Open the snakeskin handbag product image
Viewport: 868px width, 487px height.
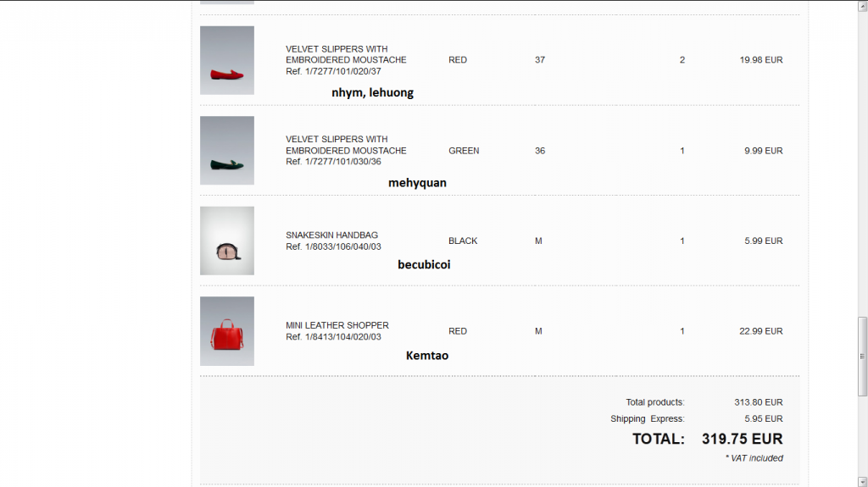tap(226, 241)
